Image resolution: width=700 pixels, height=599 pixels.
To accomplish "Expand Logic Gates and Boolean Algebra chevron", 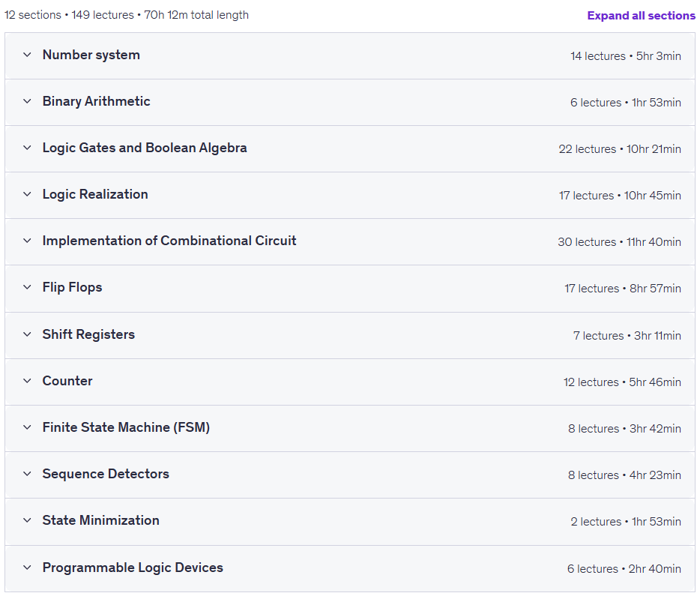I will coord(27,148).
